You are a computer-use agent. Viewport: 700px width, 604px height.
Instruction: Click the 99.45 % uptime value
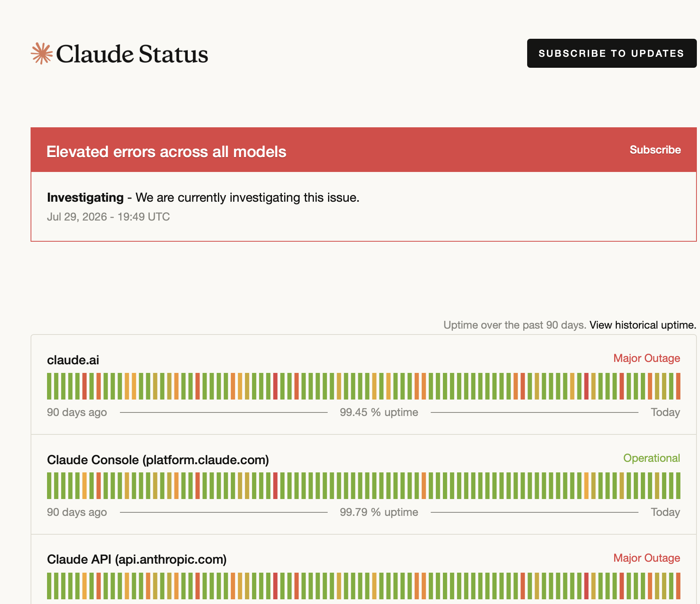[x=379, y=412]
